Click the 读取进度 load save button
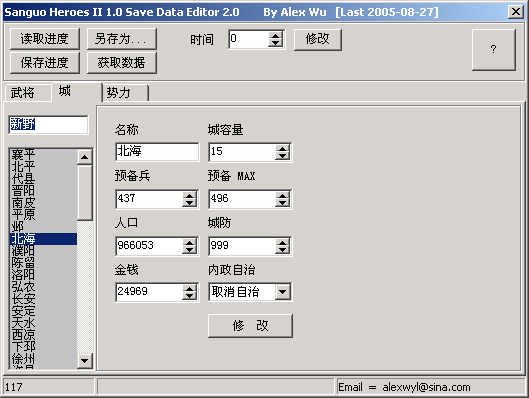This screenshot has height=398, width=529. (45, 39)
